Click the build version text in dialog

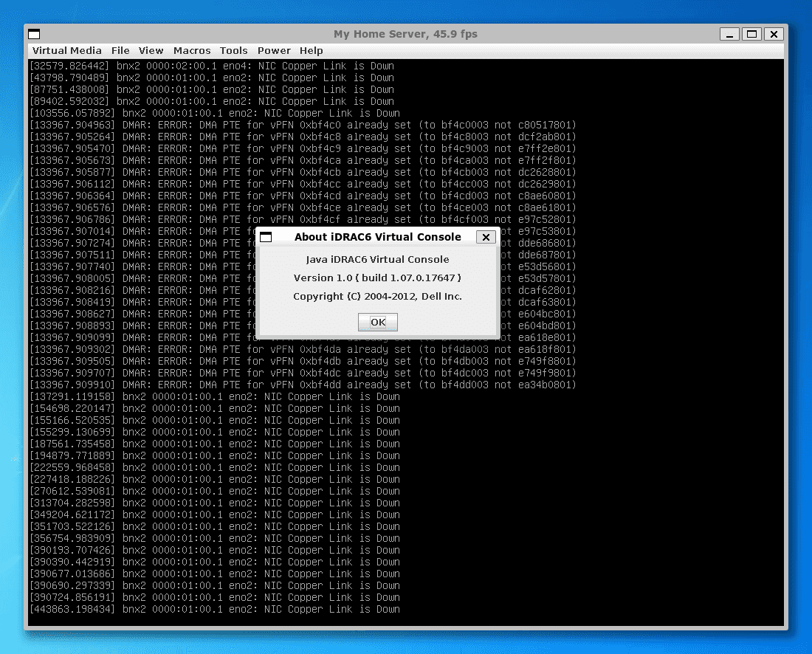(x=377, y=278)
